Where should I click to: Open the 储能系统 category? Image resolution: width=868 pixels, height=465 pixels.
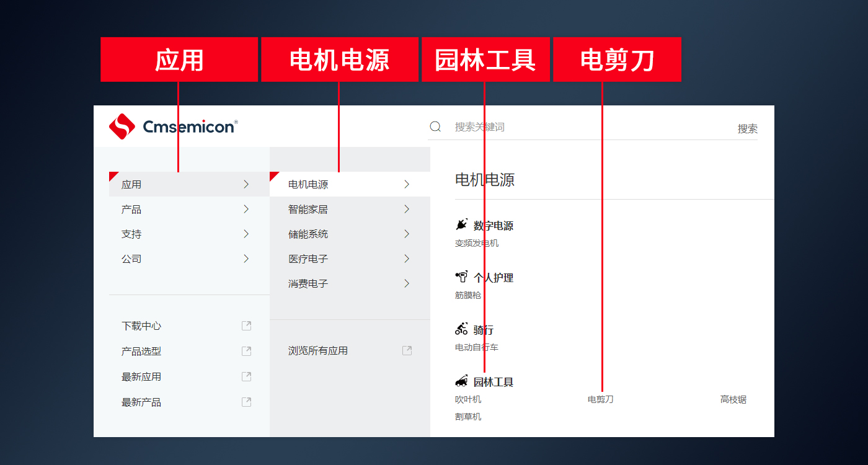tap(350, 234)
